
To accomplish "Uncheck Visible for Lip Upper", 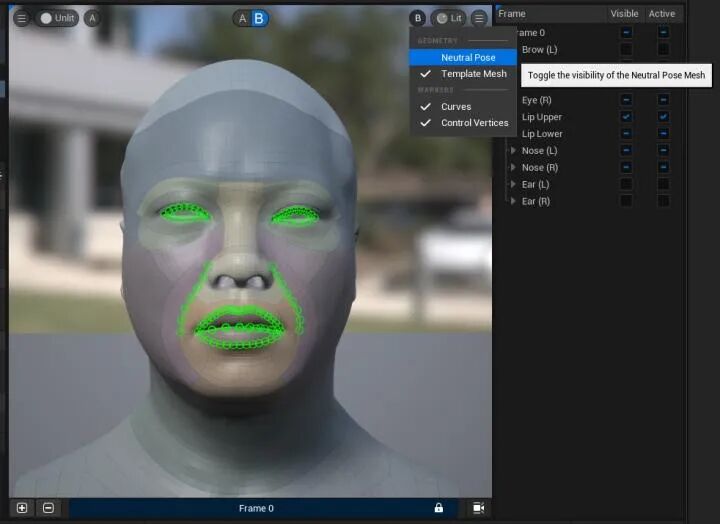I will click(626, 117).
